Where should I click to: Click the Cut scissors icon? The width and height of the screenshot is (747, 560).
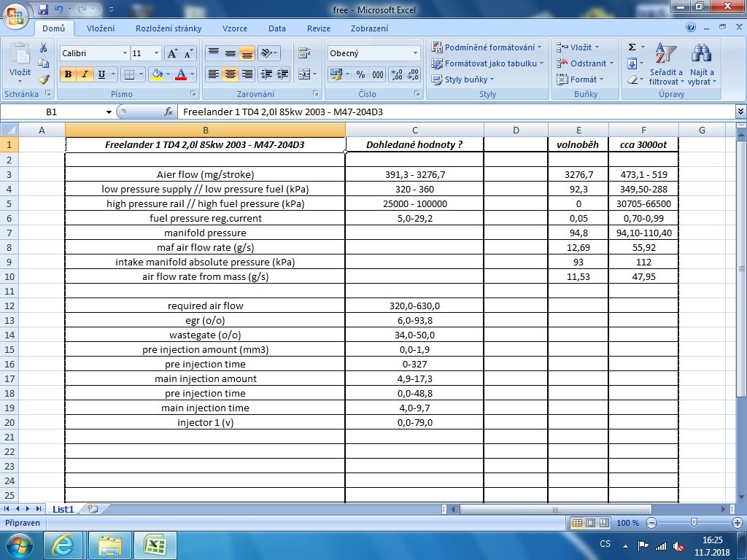click(44, 48)
